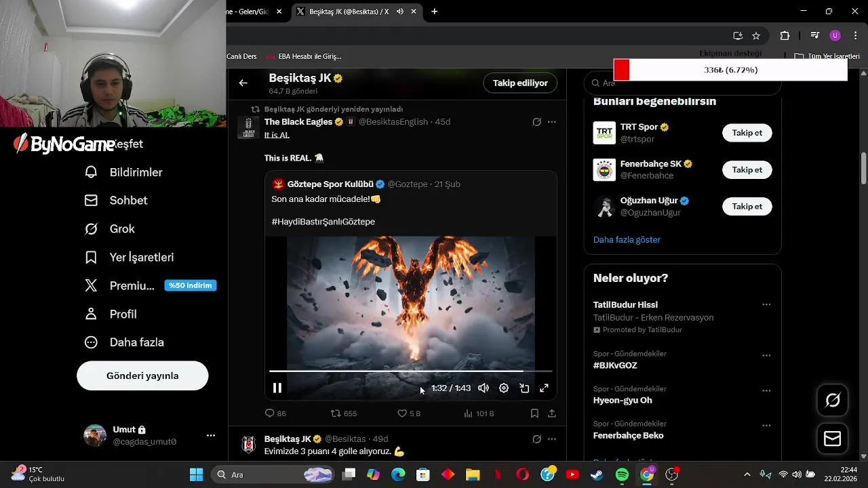Pause the Göztepe video
This screenshot has width=868, height=488.
click(x=277, y=388)
